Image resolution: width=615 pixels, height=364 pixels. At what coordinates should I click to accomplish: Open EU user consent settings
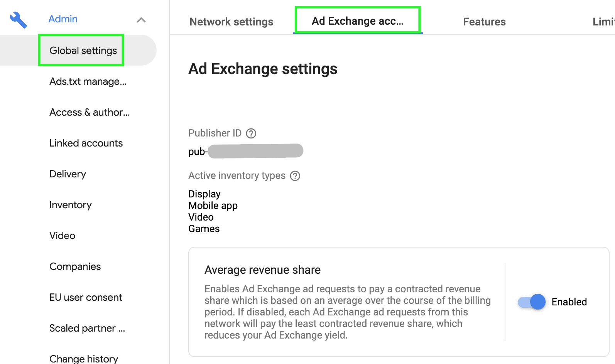click(x=86, y=297)
